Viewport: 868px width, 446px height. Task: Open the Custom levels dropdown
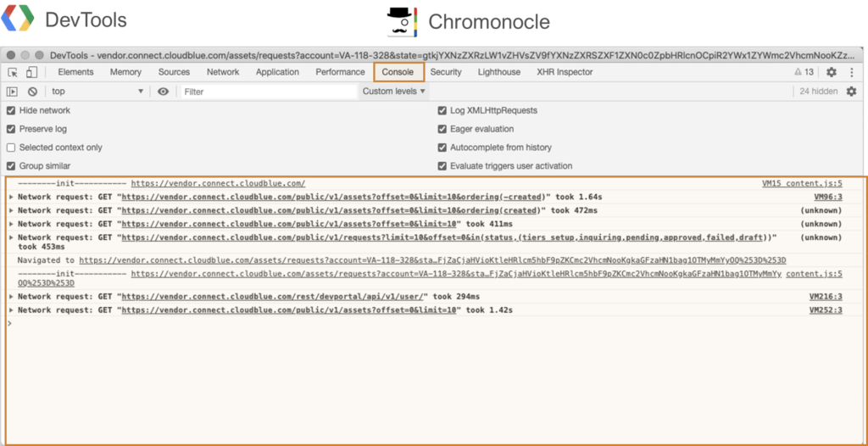(x=394, y=92)
